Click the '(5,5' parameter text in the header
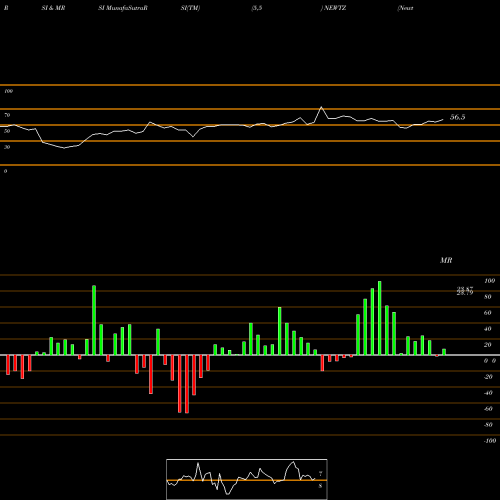This screenshot has height=500, width=500. [x=257, y=8]
